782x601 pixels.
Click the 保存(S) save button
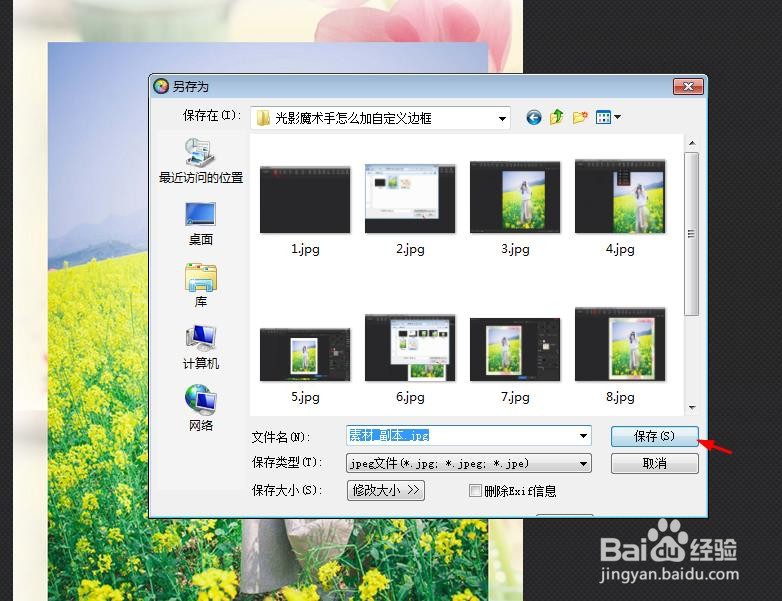point(654,436)
